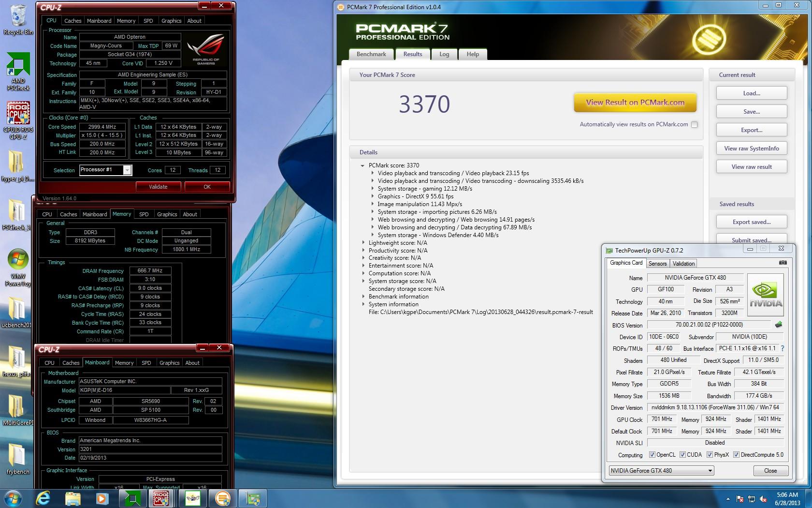The width and height of the screenshot is (812, 508).
Task: Click the bus interface question mark icon
Action: 782,348
